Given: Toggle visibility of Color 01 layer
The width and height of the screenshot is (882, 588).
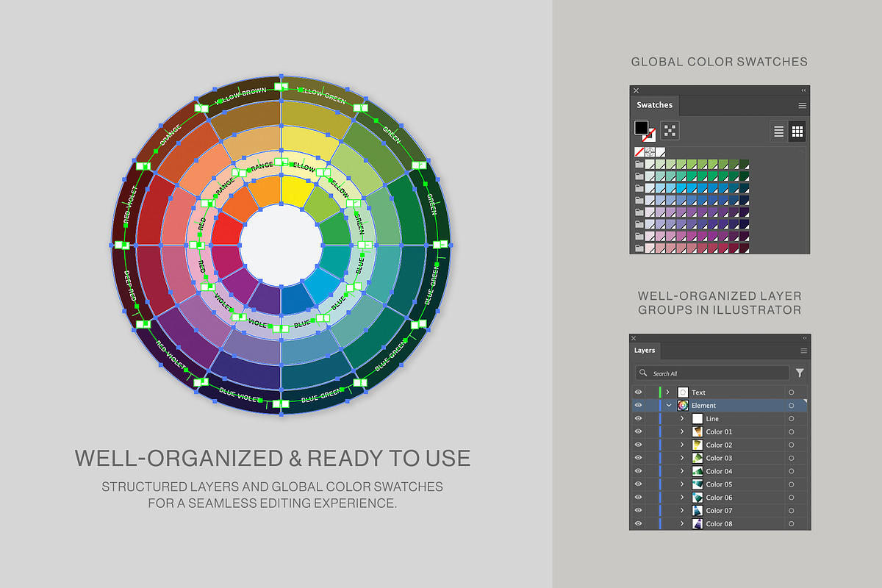Looking at the screenshot, I should 638,432.
